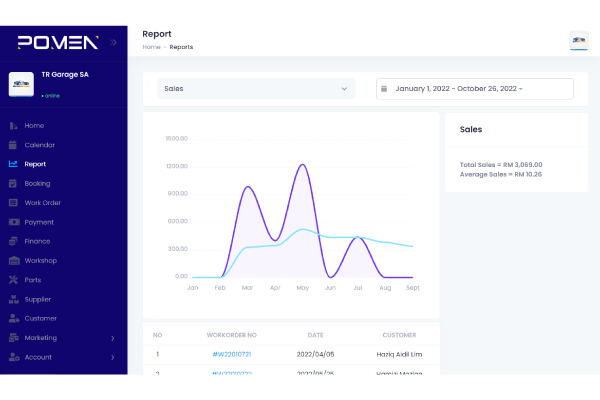This screenshot has width=600, height=400.
Task: Click the May x-axis label
Action: (x=303, y=288)
